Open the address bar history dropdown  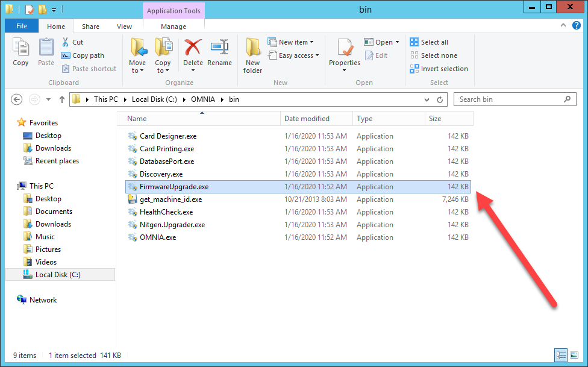click(427, 99)
